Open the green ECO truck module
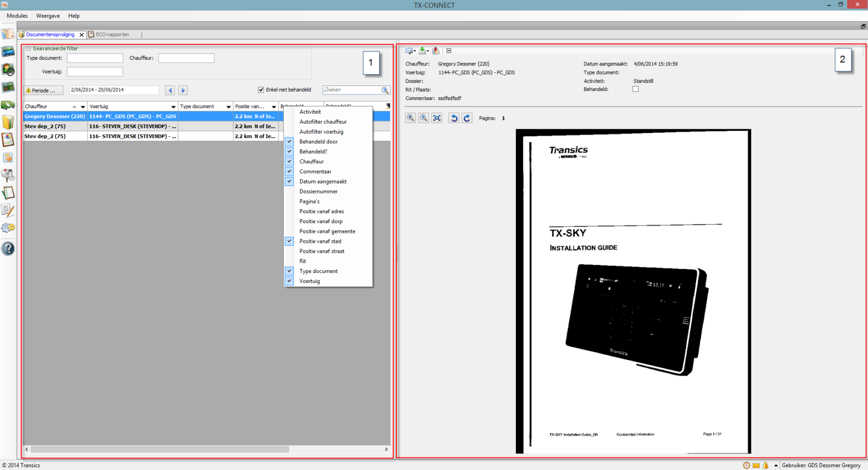 coord(8,105)
